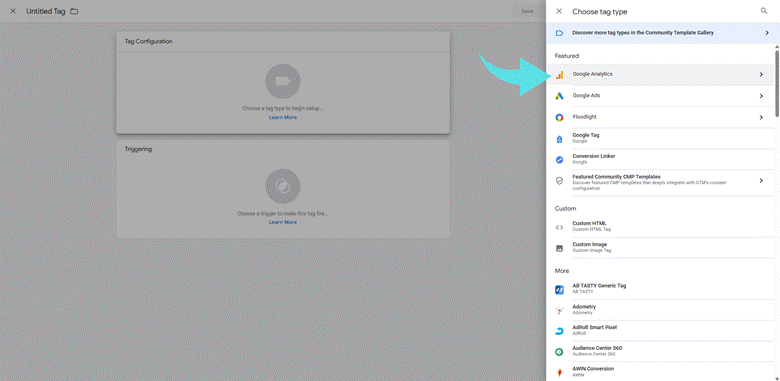This screenshot has width=780, height=381.
Task: Click the Tag Configuration card heading
Action: click(148, 42)
